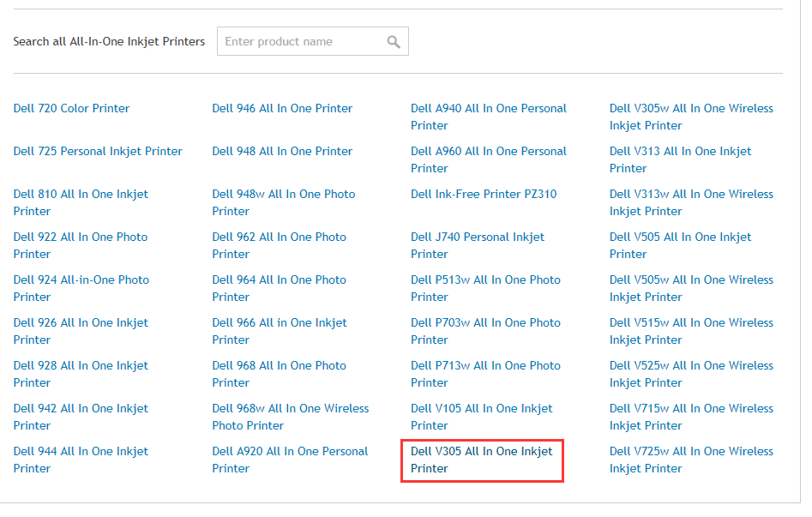Choose Dell 924 All-in-One Photo Printer
Screen dimensions: 812x517
point(81,289)
